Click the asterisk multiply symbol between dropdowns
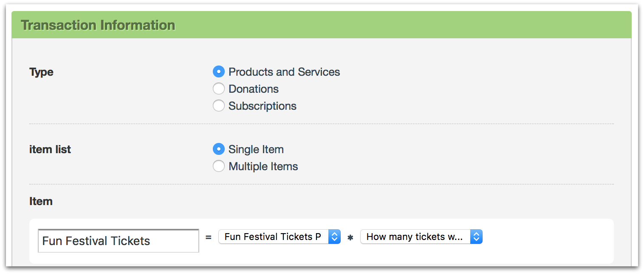This screenshot has width=644, height=274. tap(350, 238)
